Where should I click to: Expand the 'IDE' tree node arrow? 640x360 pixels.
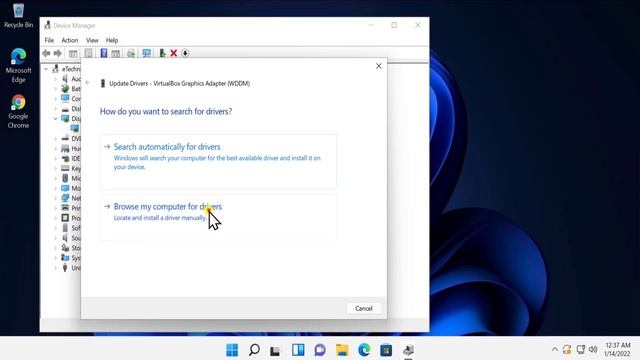[56, 158]
